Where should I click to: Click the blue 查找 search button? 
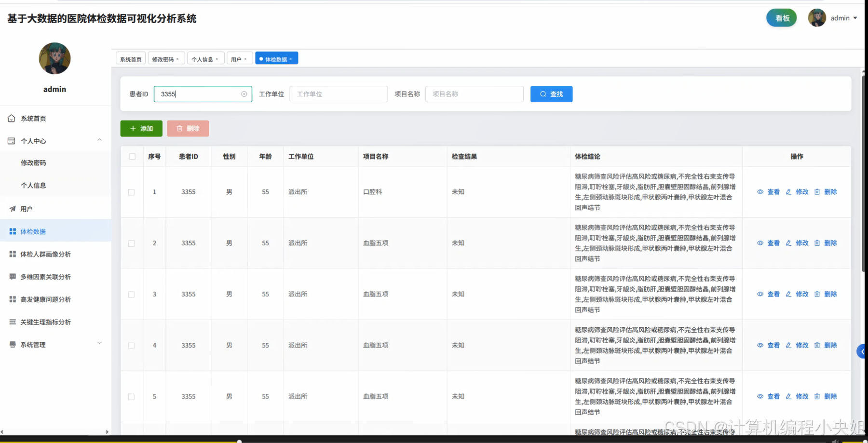[551, 94]
